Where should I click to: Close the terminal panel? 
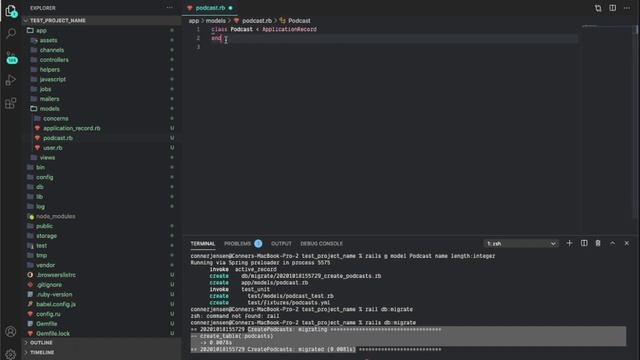pyautogui.click(x=627, y=243)
